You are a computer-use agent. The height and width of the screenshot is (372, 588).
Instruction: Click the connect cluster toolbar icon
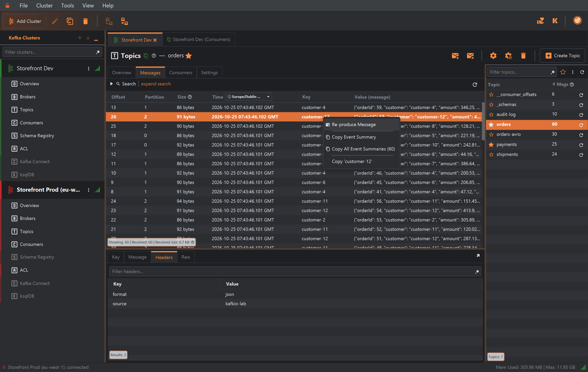109,21
